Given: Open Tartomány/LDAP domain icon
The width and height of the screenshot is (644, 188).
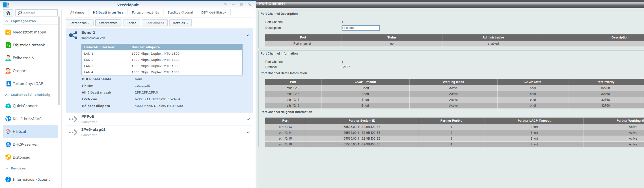Looking at the screenshot, I should 8,84.
